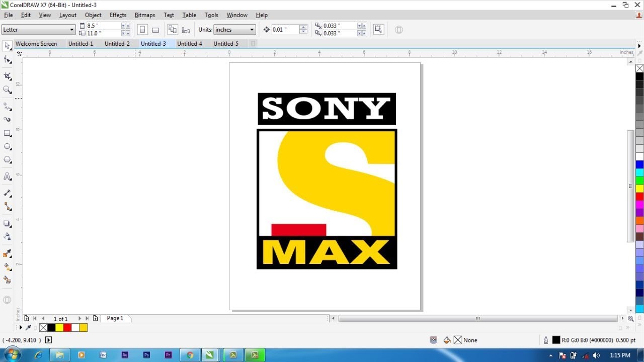Select the Artistic Media tool
The image size is (644, 362).
click(8, 120)
